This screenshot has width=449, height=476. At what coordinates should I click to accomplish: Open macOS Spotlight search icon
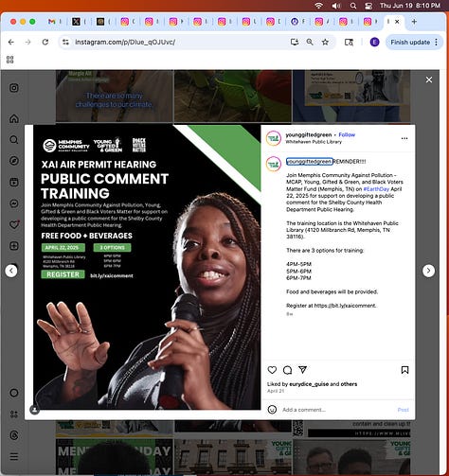point(353,6)
